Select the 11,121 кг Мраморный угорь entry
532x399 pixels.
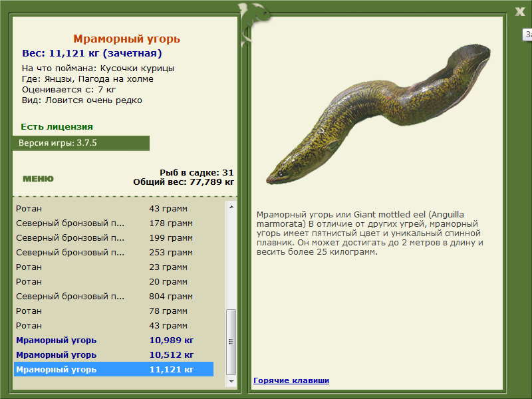pos(114,369)
